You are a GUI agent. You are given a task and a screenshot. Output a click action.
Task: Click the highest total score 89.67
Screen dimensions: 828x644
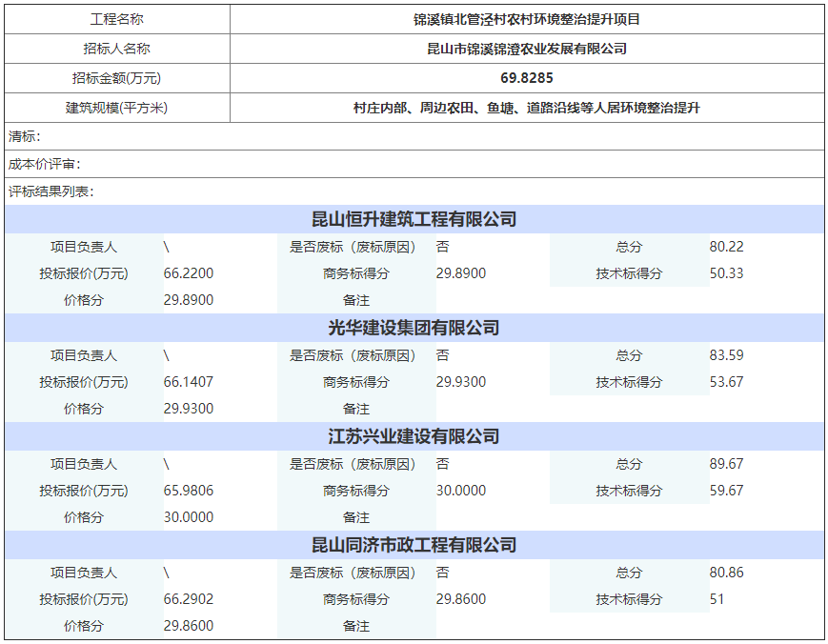click(x=726, y=464)
